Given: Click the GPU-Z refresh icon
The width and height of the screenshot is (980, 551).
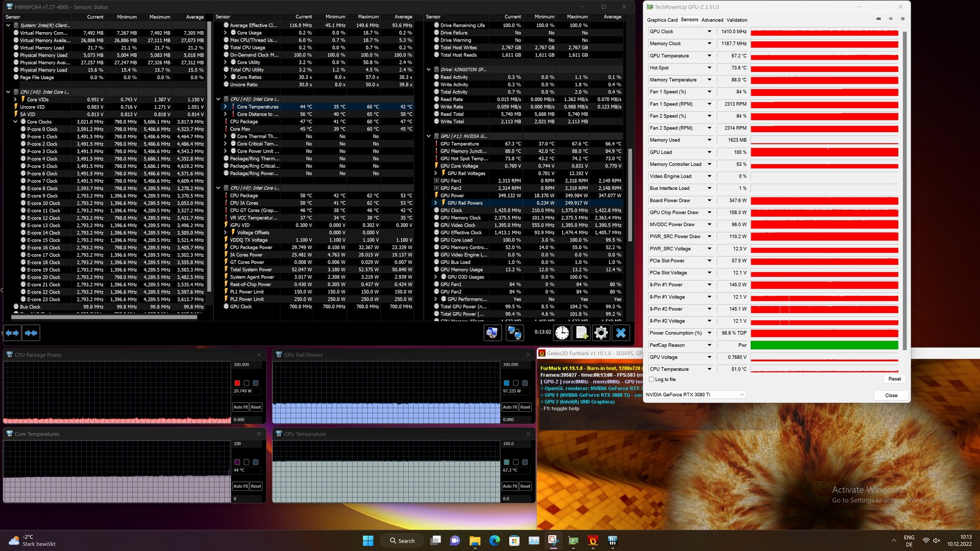Looking at the screenshot, I should 891,19.
